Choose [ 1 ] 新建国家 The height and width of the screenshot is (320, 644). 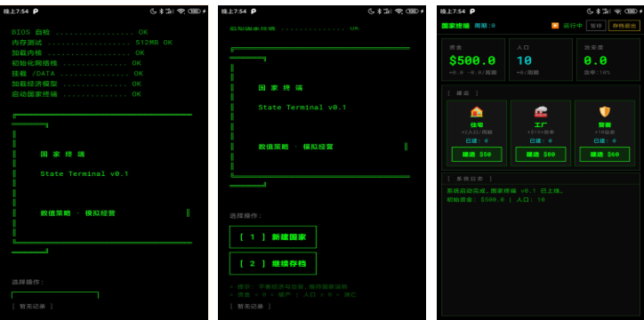pyautogui.click(x=273, y=237)
